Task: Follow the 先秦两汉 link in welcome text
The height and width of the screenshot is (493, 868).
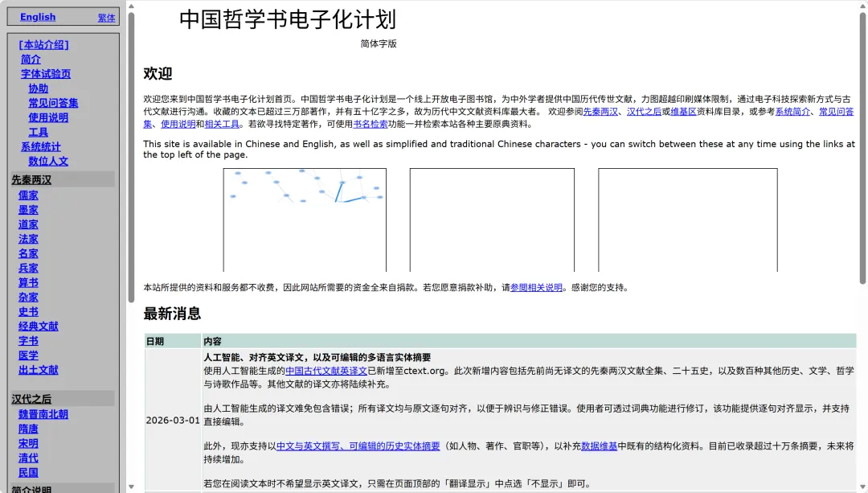Action: click(600, 112)
